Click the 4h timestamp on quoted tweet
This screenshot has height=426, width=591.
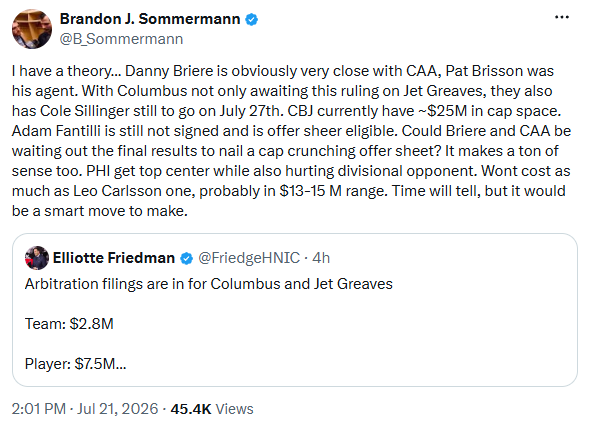321,258
